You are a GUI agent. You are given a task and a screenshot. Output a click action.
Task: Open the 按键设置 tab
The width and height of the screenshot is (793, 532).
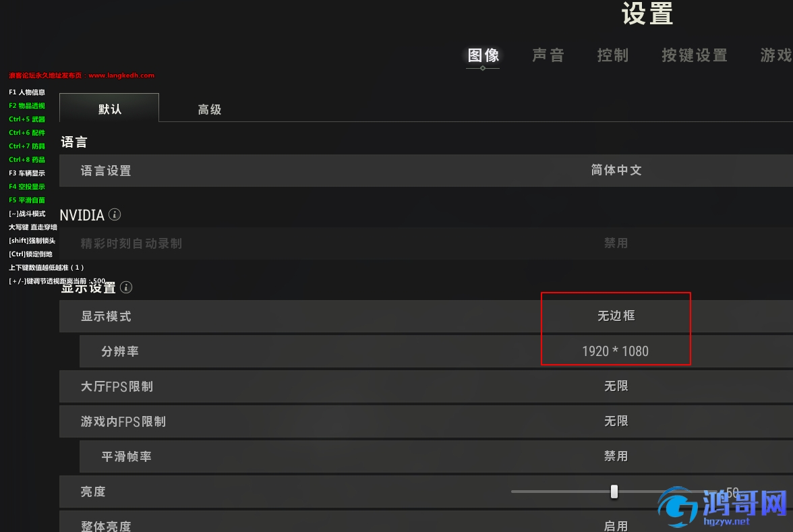(x=695, y=55)
